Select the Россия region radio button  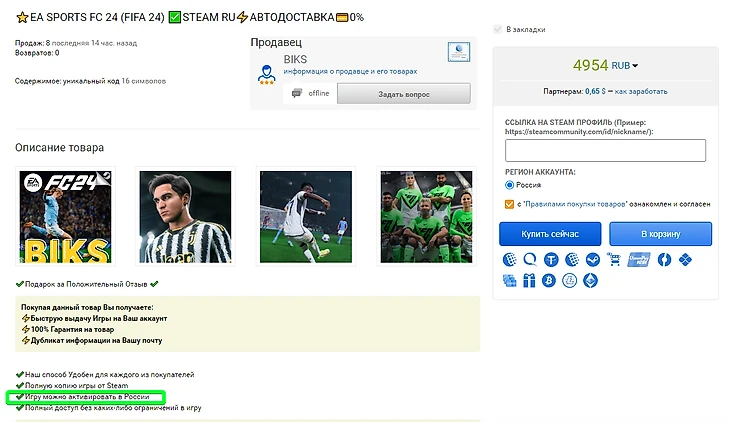tap(509, 185)
